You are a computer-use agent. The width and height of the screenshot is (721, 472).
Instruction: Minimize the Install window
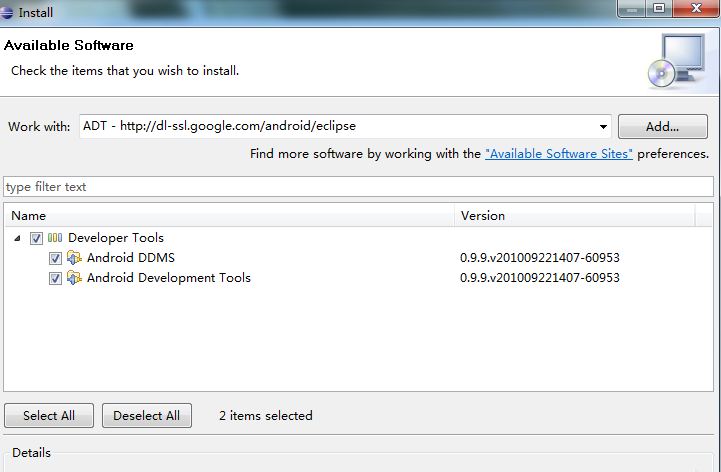(632, 8)
